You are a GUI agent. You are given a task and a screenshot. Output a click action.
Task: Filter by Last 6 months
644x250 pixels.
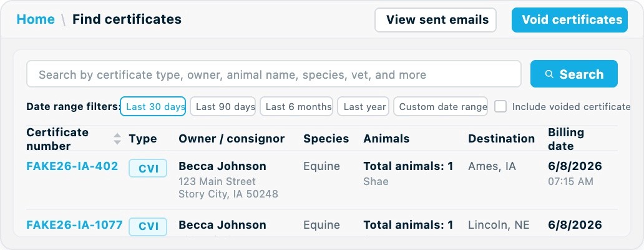pyautogui.click(x=296, y=106)
